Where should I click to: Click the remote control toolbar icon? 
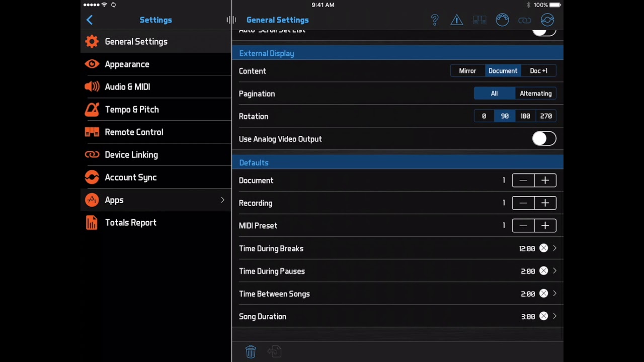pos(479,20)
